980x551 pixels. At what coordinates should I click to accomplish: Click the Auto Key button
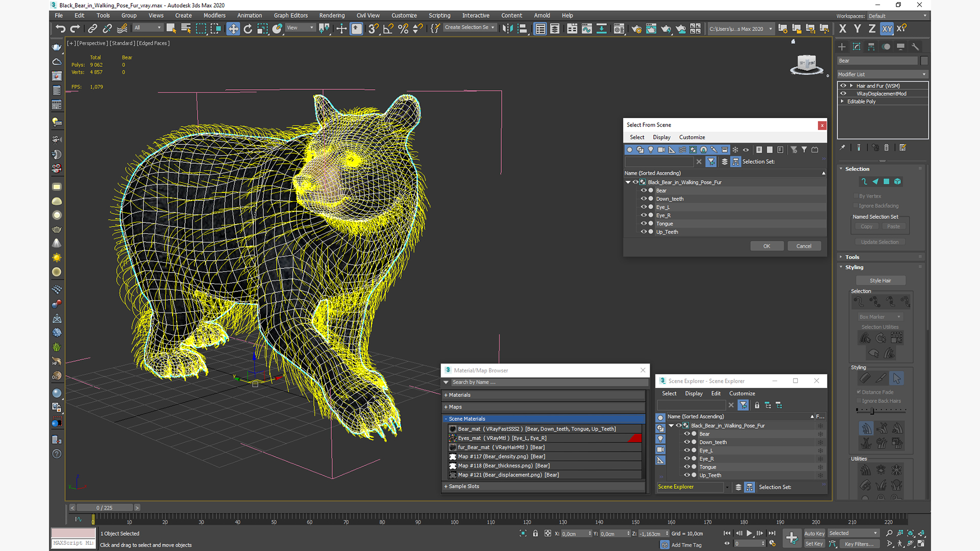tap(814, 534)
